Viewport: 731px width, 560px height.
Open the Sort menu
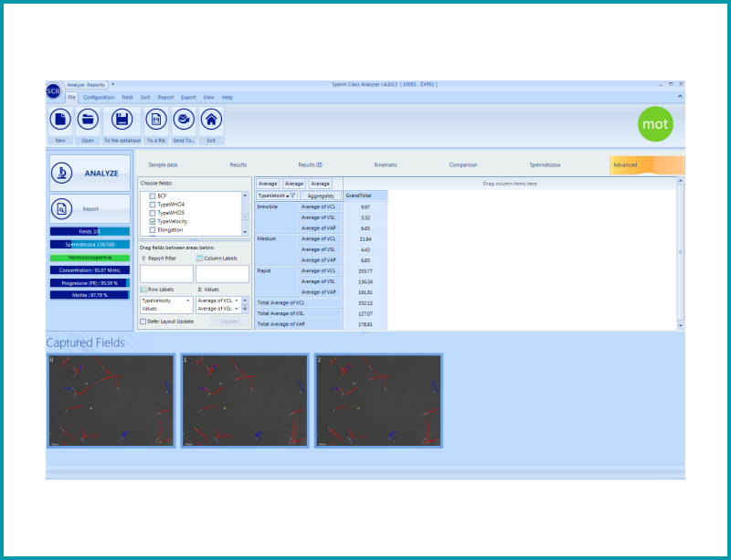point(145,98)
